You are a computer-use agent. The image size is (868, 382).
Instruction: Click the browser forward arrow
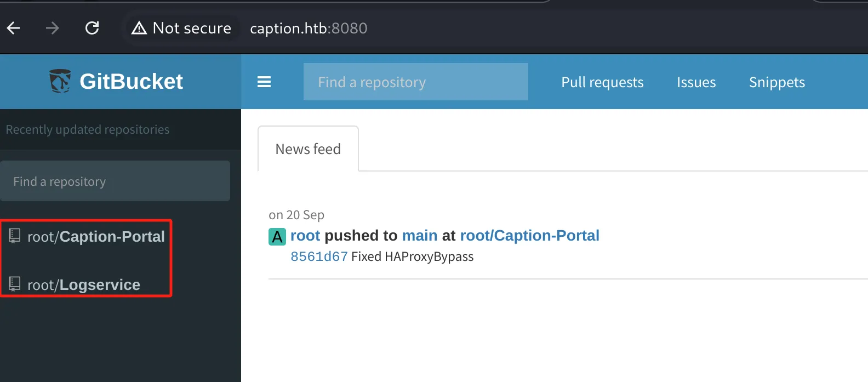pyautogui.click(x=53, y=28)
